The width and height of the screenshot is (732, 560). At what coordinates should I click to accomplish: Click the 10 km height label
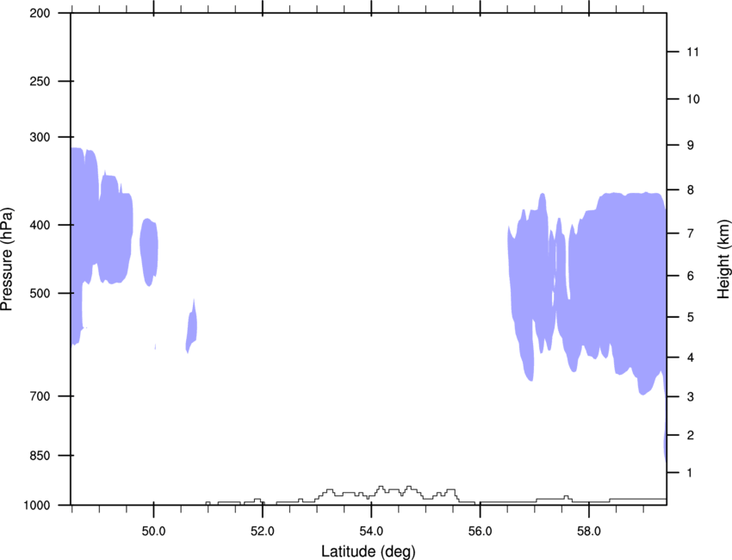693,99
